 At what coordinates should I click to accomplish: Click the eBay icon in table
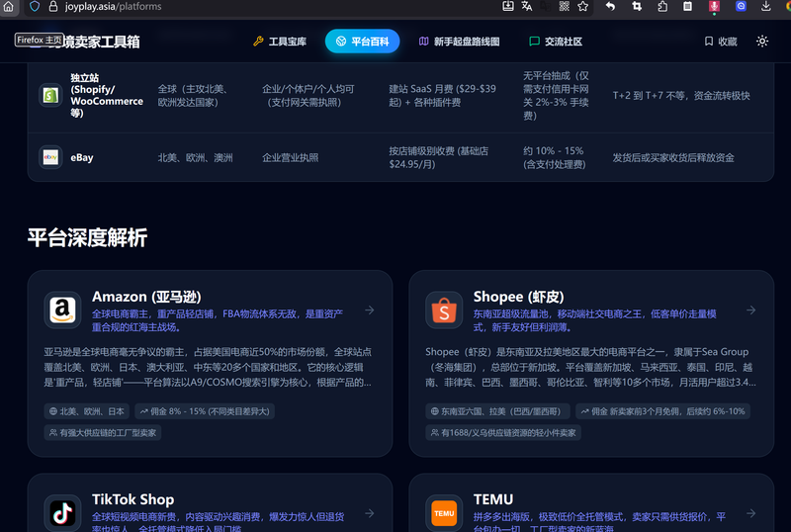[50, 157]
